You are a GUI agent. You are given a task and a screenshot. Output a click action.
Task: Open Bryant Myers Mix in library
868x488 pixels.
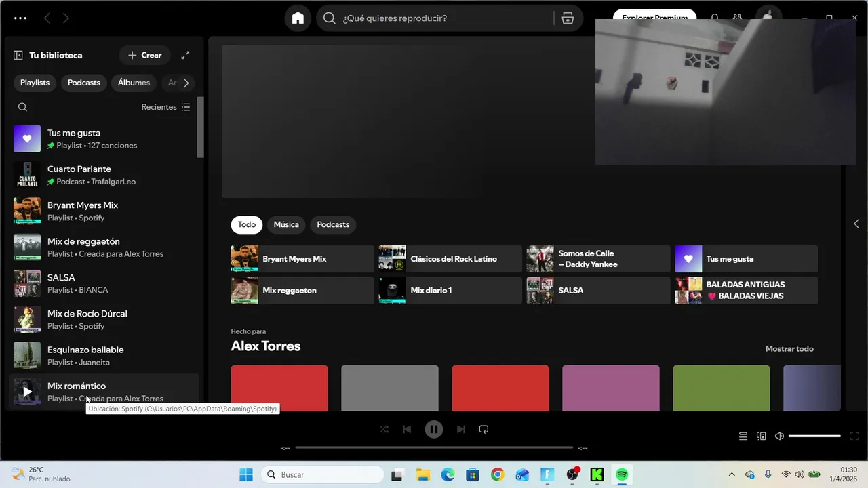point(104,211)
